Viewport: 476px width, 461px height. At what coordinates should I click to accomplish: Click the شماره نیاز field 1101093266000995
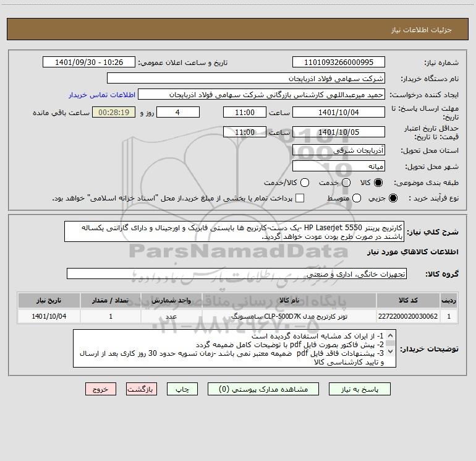tap(339, 62)
